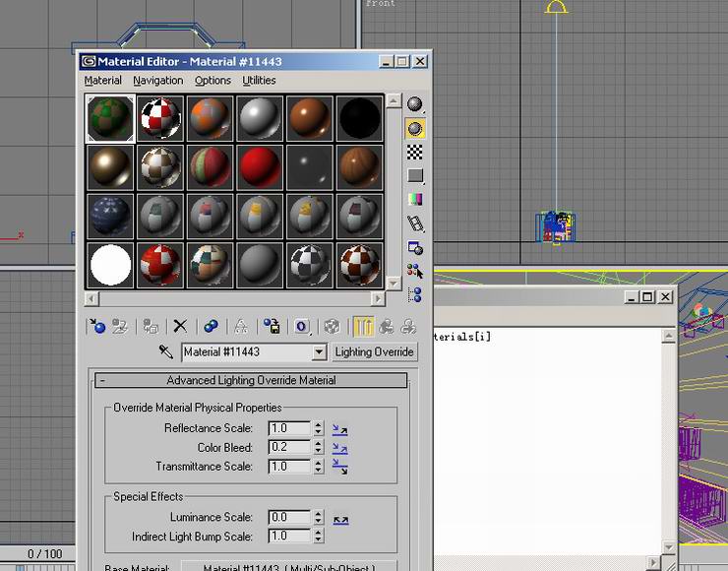Click Select by Material icon
Viewport: 728px width, 571px height.
415,270
